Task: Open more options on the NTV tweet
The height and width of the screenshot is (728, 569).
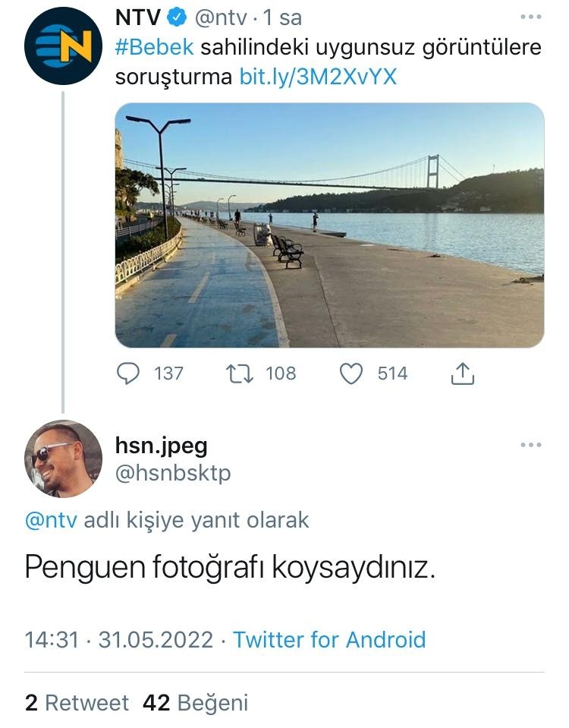Action: 530,17
